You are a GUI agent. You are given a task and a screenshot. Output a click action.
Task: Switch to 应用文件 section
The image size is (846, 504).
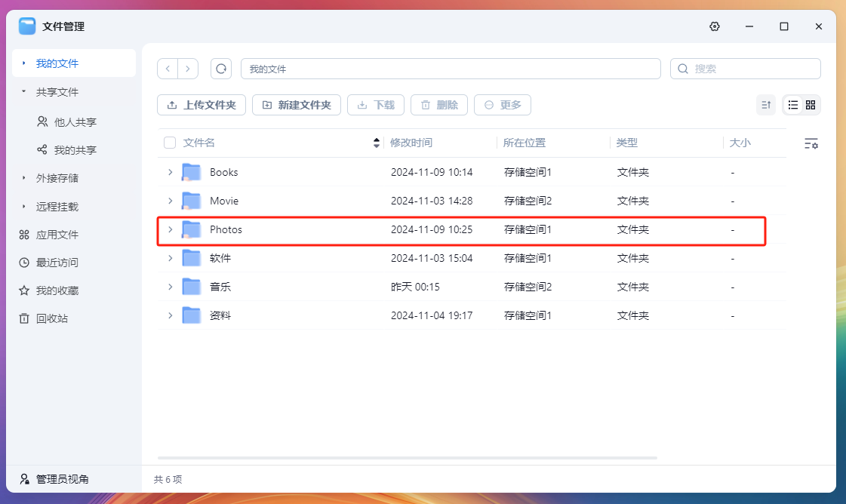click(x=59, y=234)
